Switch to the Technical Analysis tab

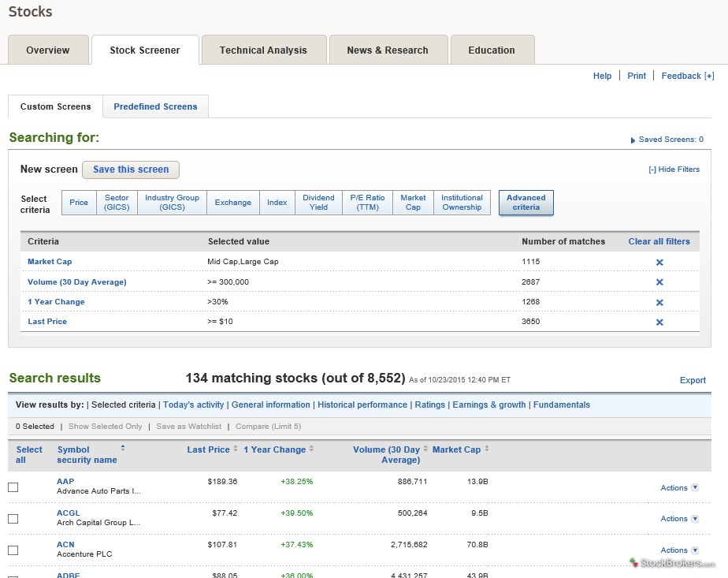coord(263,50)
